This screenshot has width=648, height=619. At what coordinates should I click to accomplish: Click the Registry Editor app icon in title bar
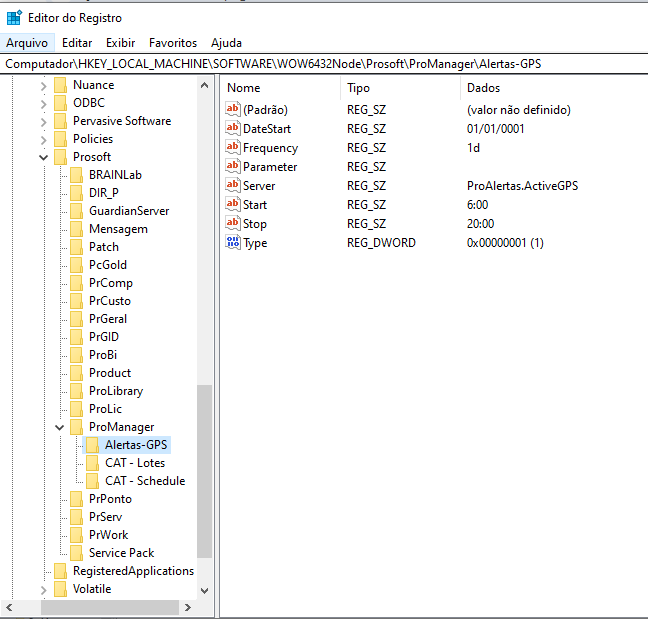14,18
